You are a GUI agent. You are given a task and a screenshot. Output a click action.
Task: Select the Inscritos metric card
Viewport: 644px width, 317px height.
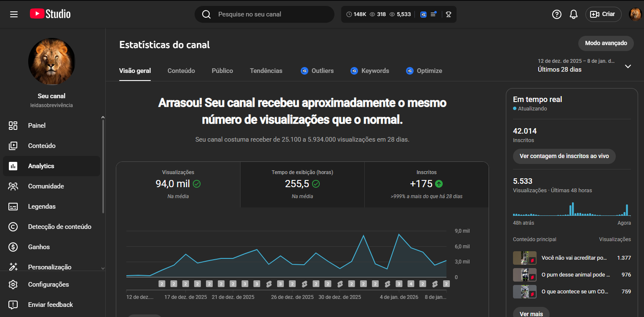tap(427, 185)
